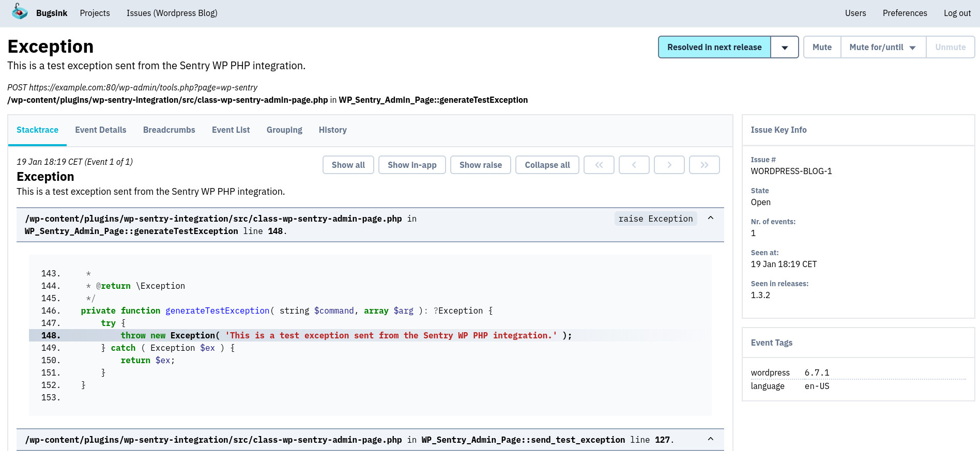Jump to the first event arrow
980x451 pixels.
pos(599,165)
